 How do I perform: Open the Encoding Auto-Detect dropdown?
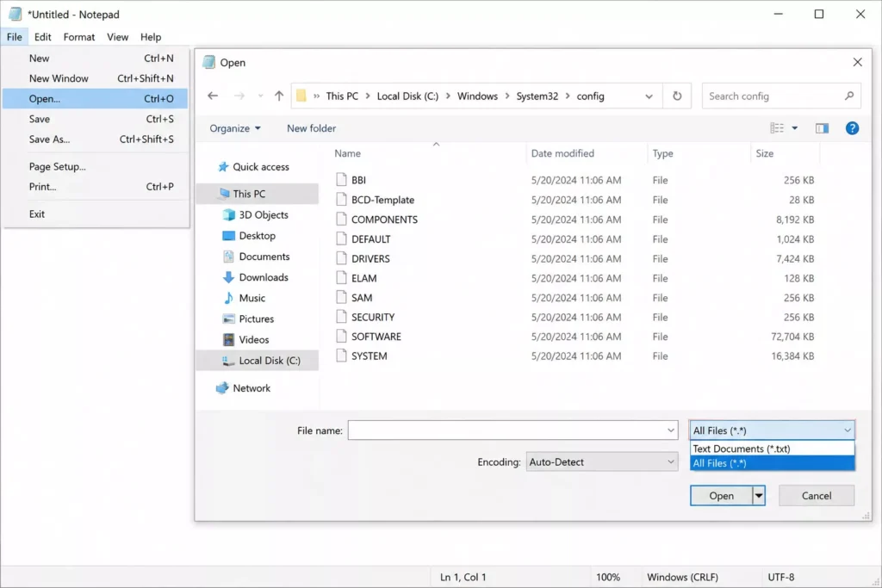602,462
